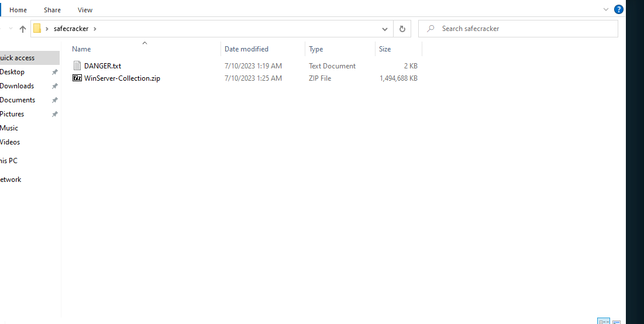Open the View ribbon tab
644x324 pixels.
click(85, 10)
